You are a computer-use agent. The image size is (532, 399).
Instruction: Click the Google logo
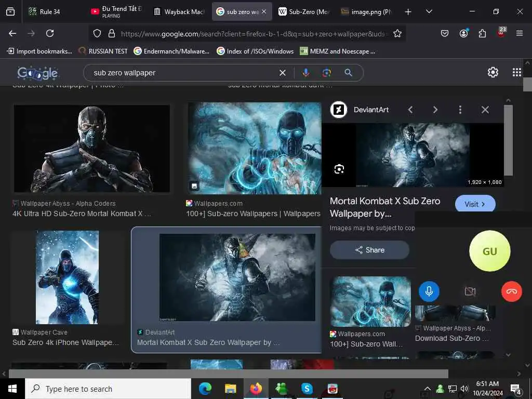[x=37, y=73]
